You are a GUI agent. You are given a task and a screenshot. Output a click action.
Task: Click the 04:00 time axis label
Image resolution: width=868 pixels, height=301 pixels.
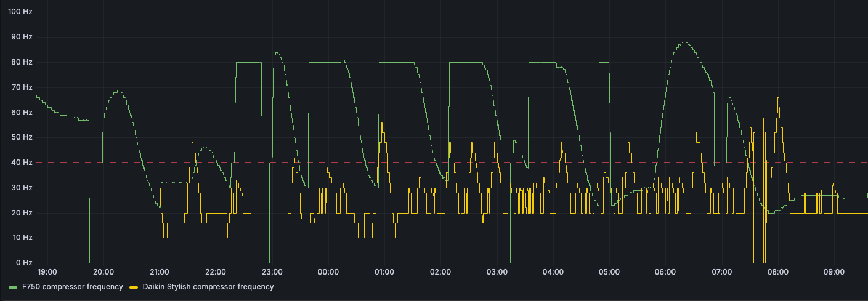(x=553, y=272)
